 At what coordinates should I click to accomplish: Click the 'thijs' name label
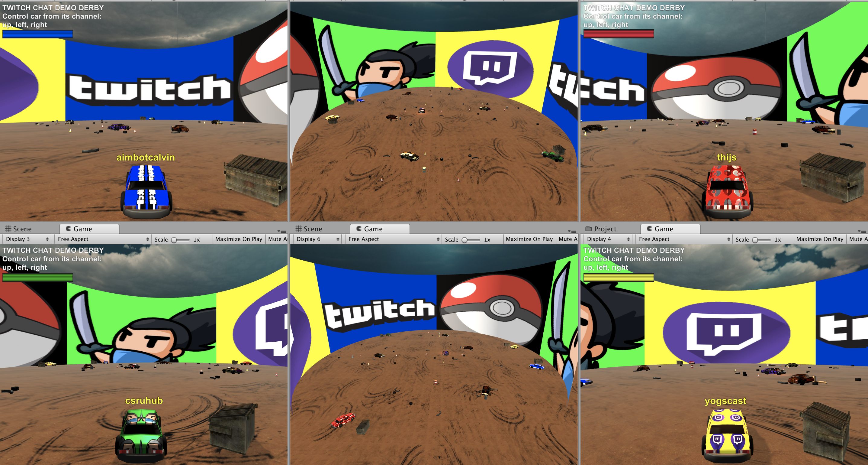pyautogui.click(x=726, y=158)
